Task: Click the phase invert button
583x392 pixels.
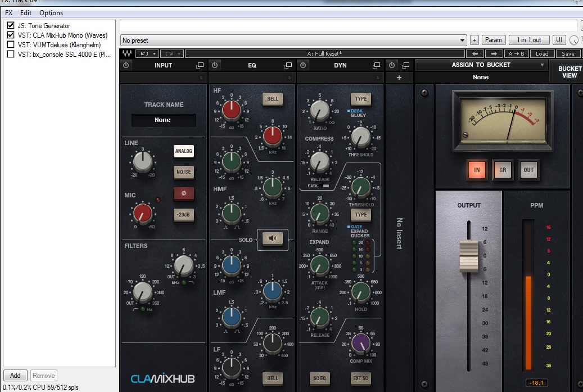Action: 184,193
